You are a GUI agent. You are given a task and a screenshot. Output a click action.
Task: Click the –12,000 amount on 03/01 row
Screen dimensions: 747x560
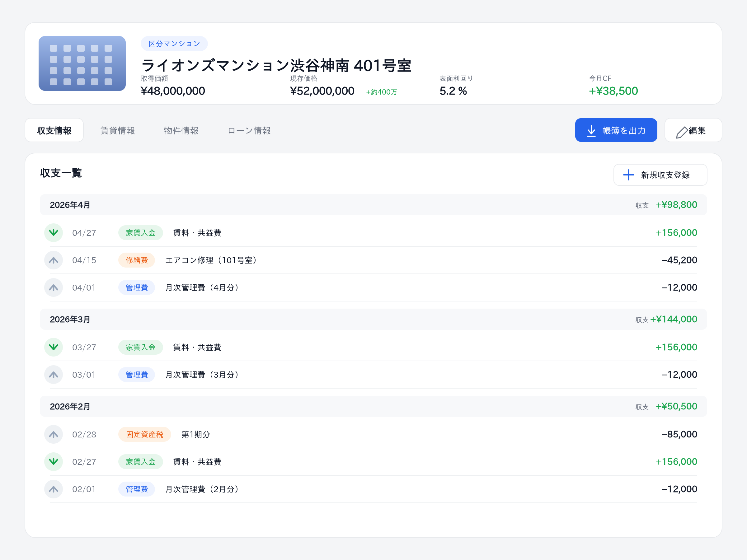click(679, 374)
